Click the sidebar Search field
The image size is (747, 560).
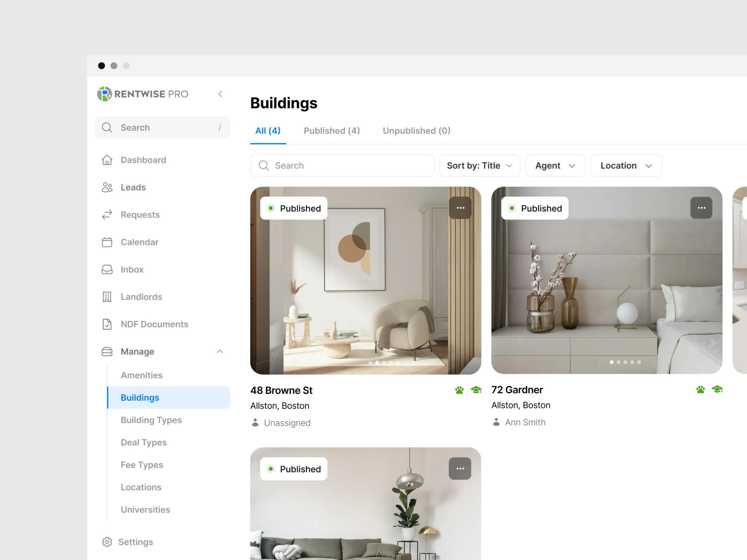pyautogui.click(x=163, y=128)
